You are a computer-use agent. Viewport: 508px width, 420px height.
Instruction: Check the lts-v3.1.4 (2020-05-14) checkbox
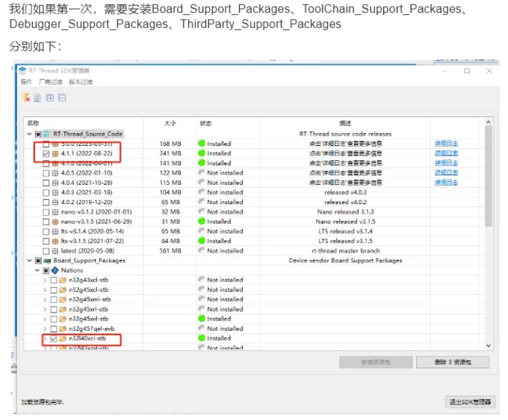[x=46, y=232]
